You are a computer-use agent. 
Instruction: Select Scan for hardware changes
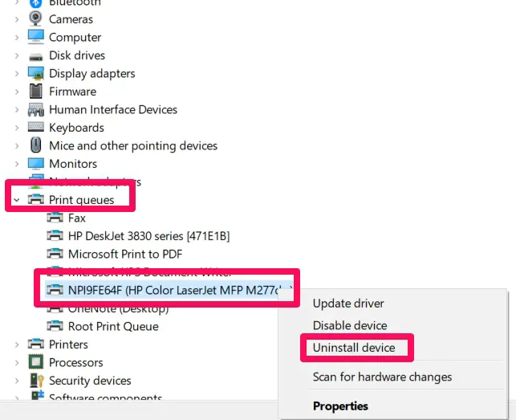[x=382, y=377]
